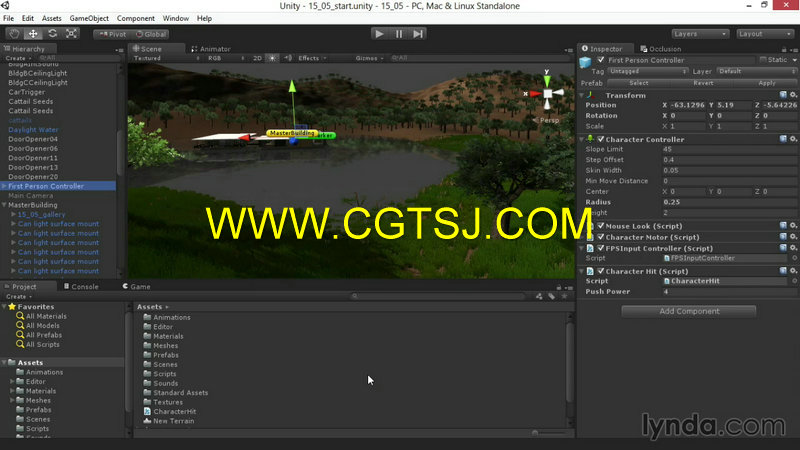Click the Project icon size slider
Screen dimensions: 800x450
535,433
